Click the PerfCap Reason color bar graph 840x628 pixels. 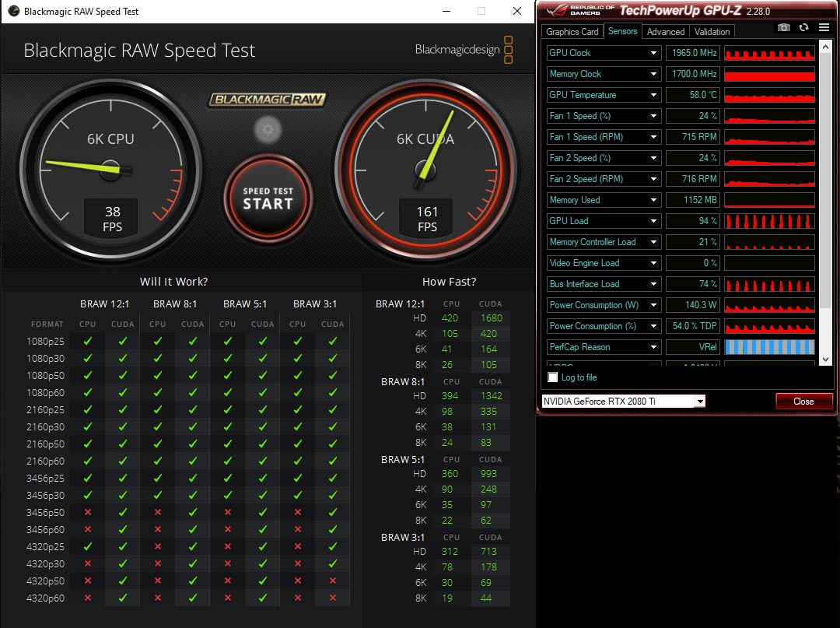click(x=769, y=347)
